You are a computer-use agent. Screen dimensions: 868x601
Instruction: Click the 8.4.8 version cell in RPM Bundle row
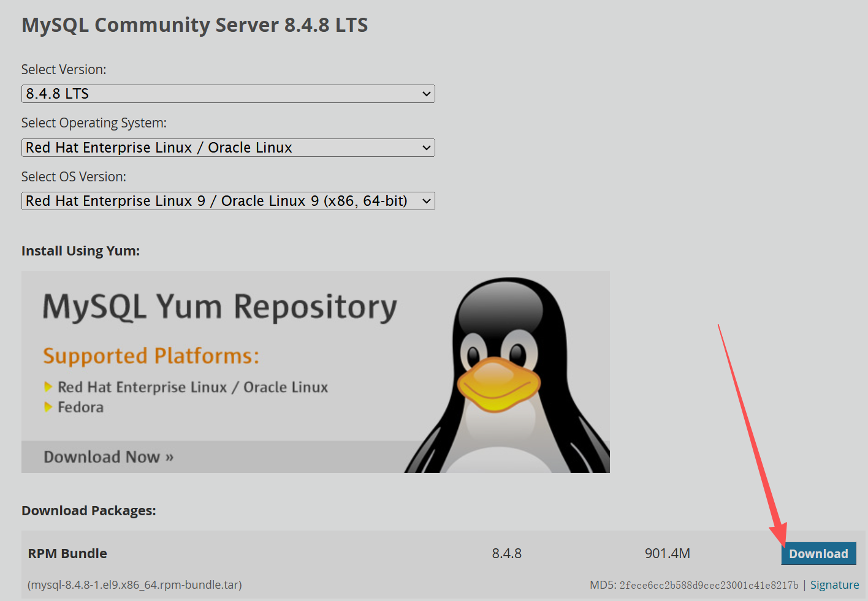tap(507, 554)
